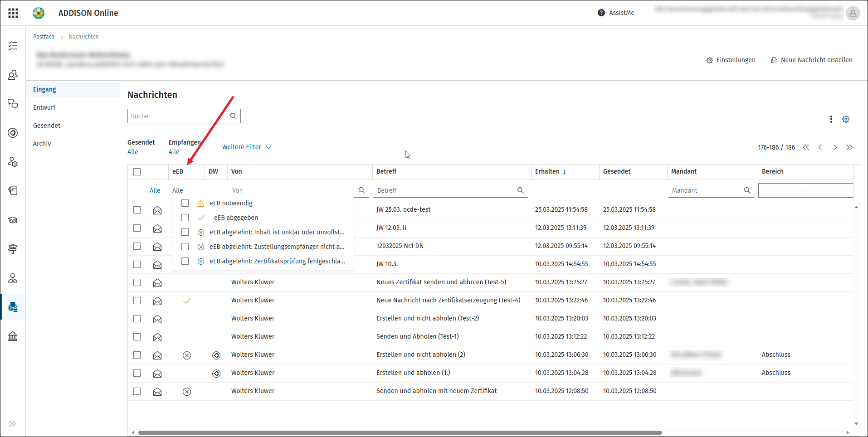Open the app launcher grid icon

click(13, 13)
